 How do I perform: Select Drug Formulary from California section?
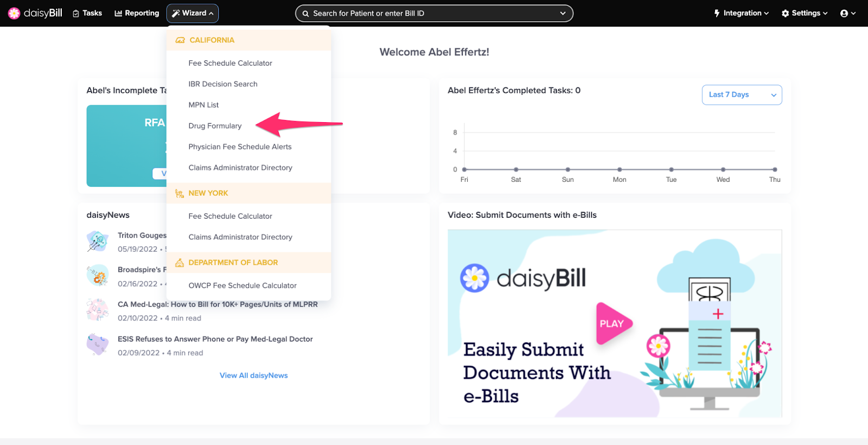[215, 126]
